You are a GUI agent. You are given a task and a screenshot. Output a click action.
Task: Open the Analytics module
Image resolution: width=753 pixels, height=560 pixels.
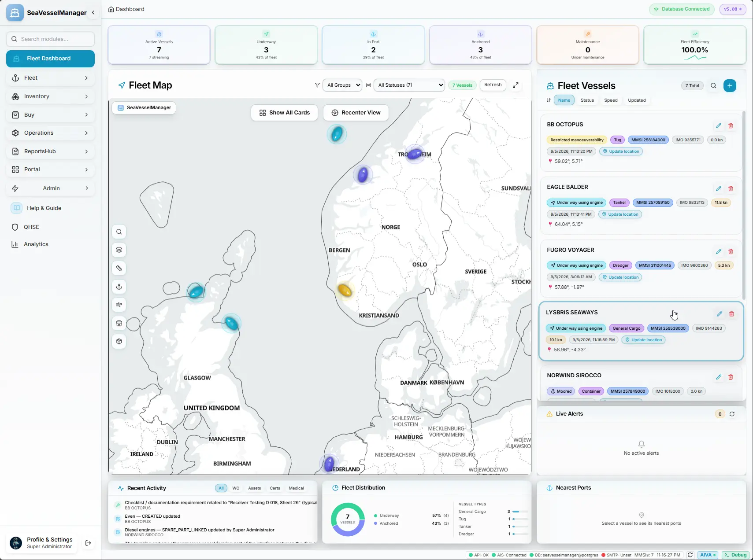pos(50,244)
